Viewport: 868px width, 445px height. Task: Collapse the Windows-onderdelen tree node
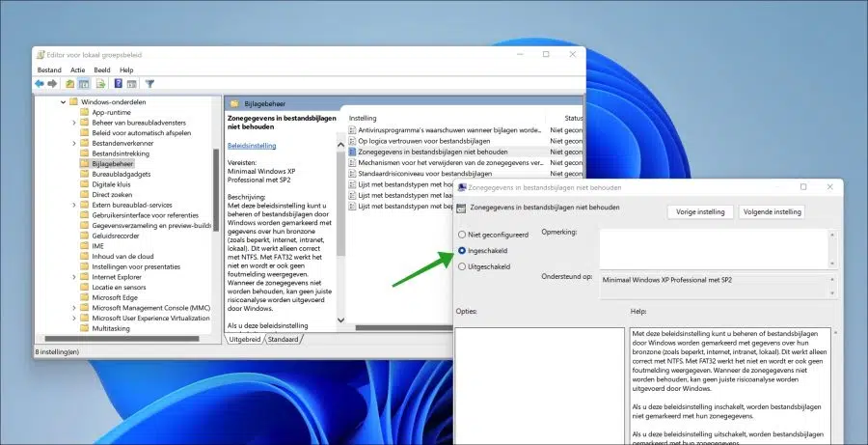coord(63,102)
